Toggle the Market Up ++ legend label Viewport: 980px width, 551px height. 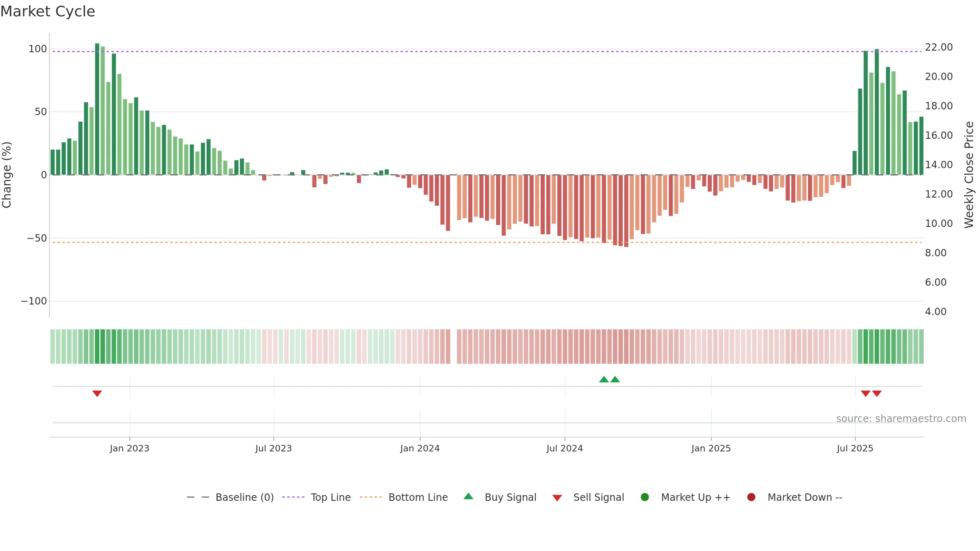[696, 498]
